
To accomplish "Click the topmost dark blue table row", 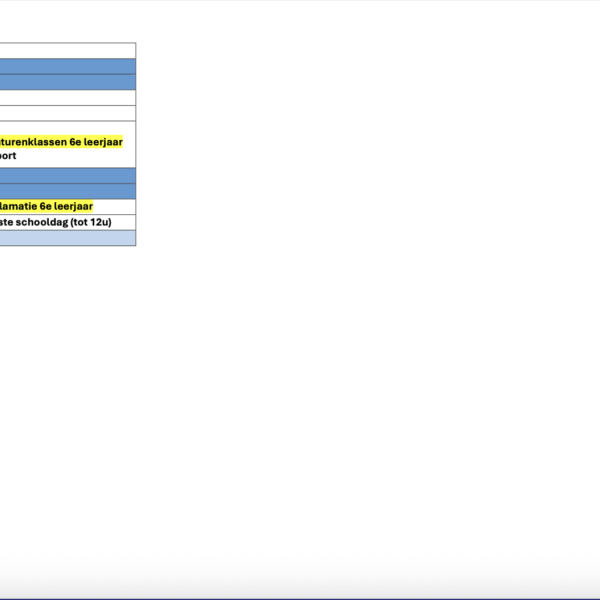I will [66, 66].
